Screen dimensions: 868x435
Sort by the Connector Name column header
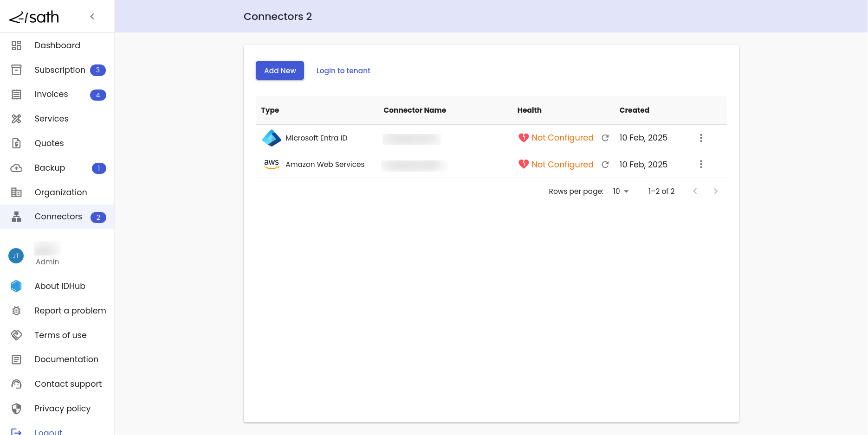(415, 110)
